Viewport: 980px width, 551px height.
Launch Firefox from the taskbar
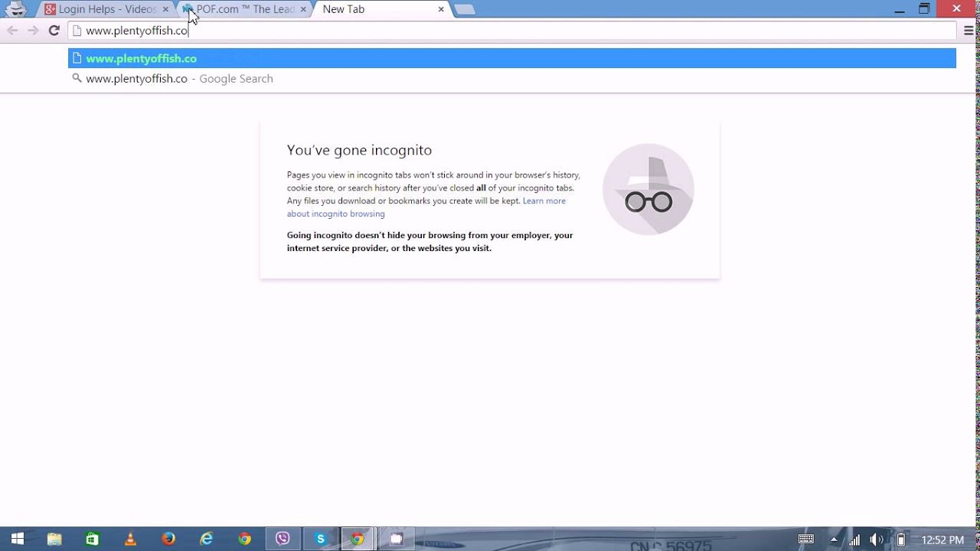[168, 539]
